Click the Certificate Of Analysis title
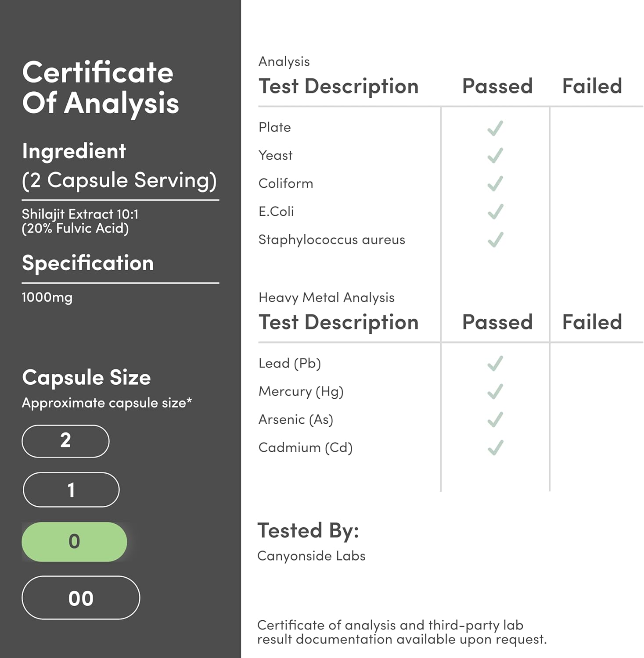 [101, 87]
